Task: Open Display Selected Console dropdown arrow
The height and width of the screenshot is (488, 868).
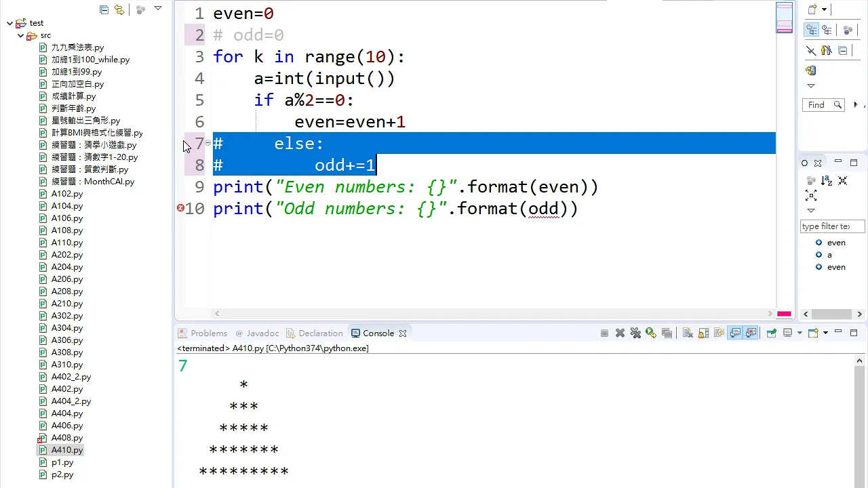Action: coord(800,333)
